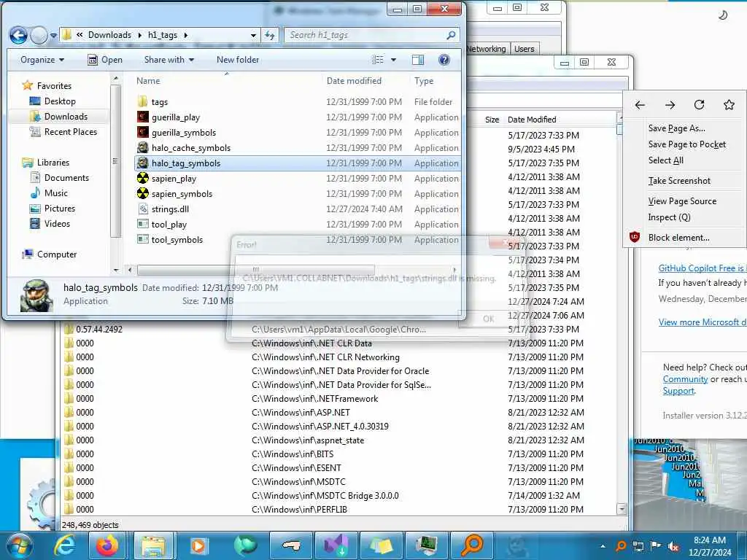This screenshot has height=560, width=747.
Task: Select the sapien_symbols radiation icon
Action: click(x=142, y=193)
